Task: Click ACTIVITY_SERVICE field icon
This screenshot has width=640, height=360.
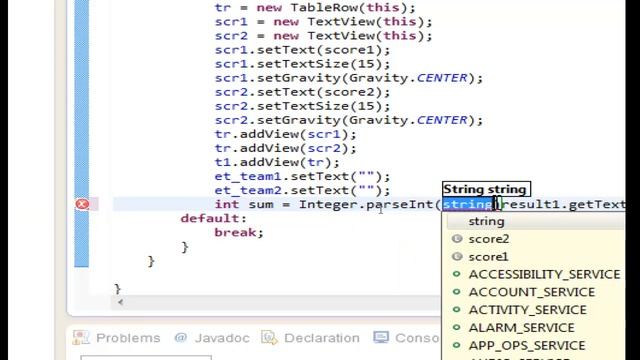Action: [457, 309]
